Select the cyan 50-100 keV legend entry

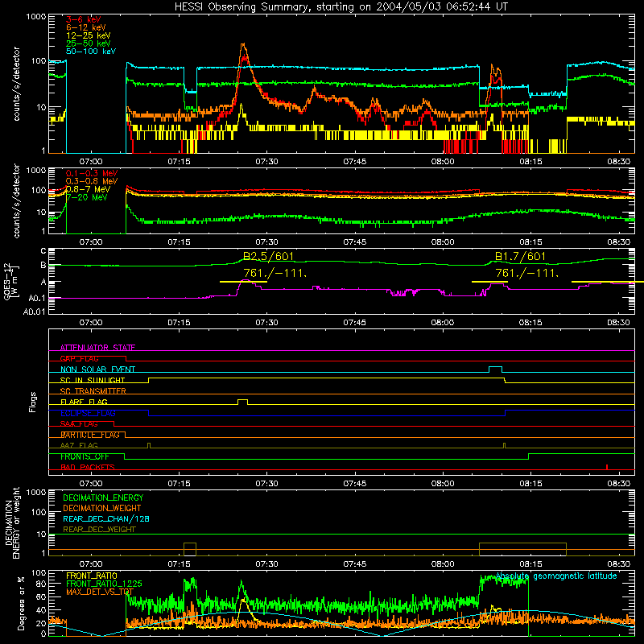pos(91,52)
